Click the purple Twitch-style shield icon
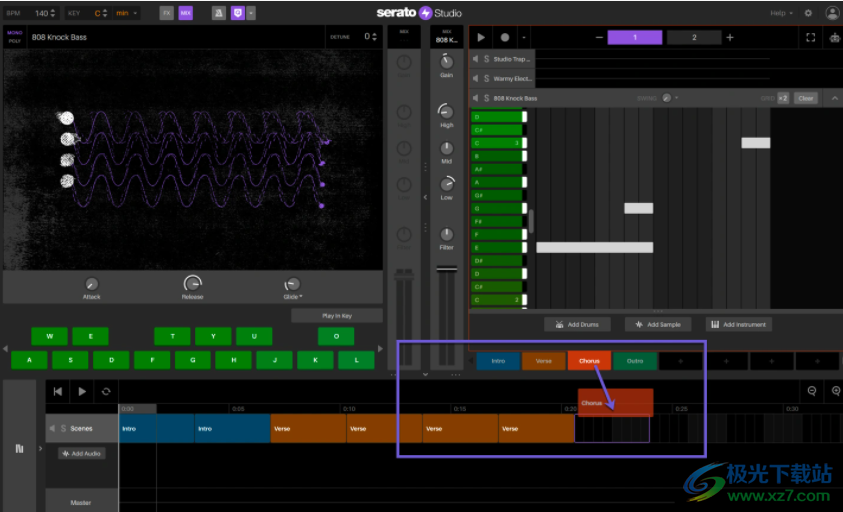843x512 pixels. [238, 13]
